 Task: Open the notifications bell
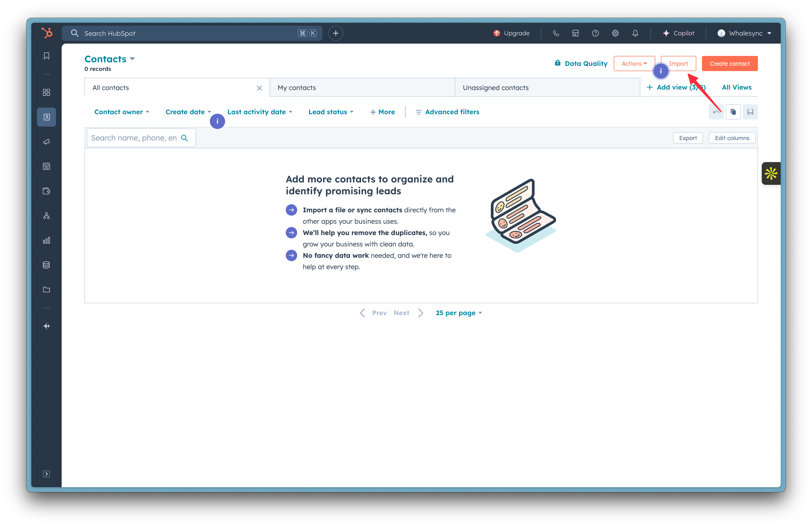pyautogui.click(x=635, y=33)
